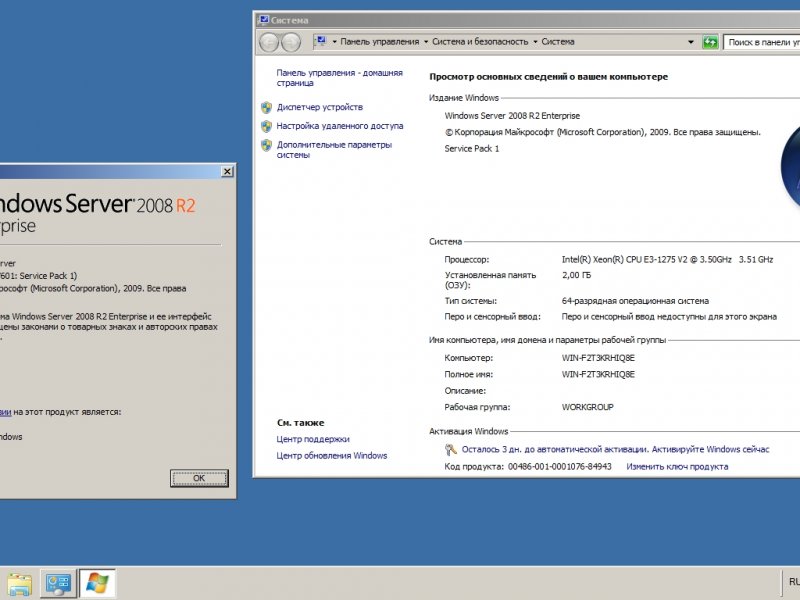Open the address bar history dropdown arrow
The height and width of the screenshot is (600, 800).
691,42
